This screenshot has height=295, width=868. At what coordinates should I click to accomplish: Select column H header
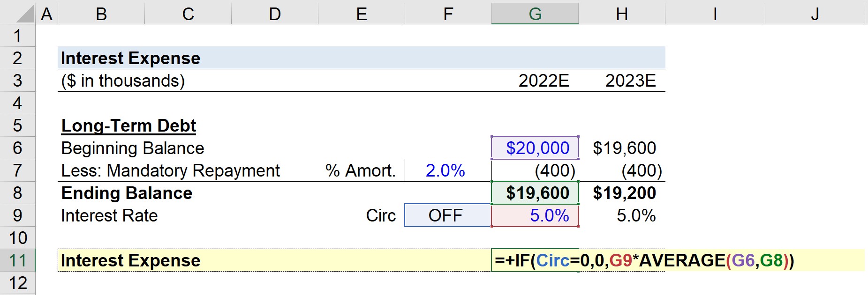click(x=622, y=14)
